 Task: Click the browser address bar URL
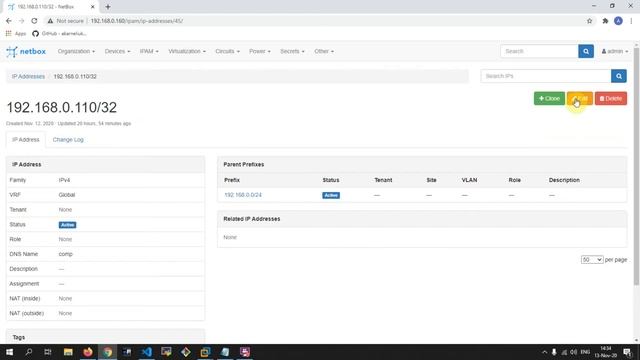(136, 21)
